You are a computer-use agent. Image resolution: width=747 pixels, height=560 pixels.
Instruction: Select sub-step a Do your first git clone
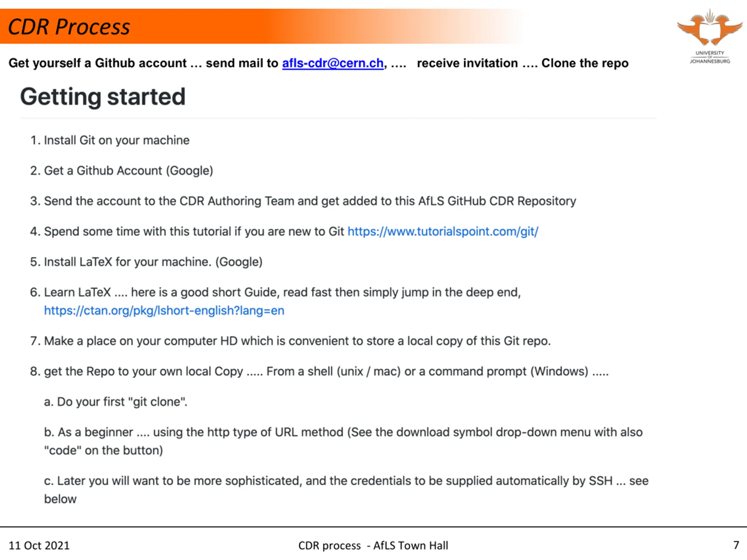click(x=116, y=402)
